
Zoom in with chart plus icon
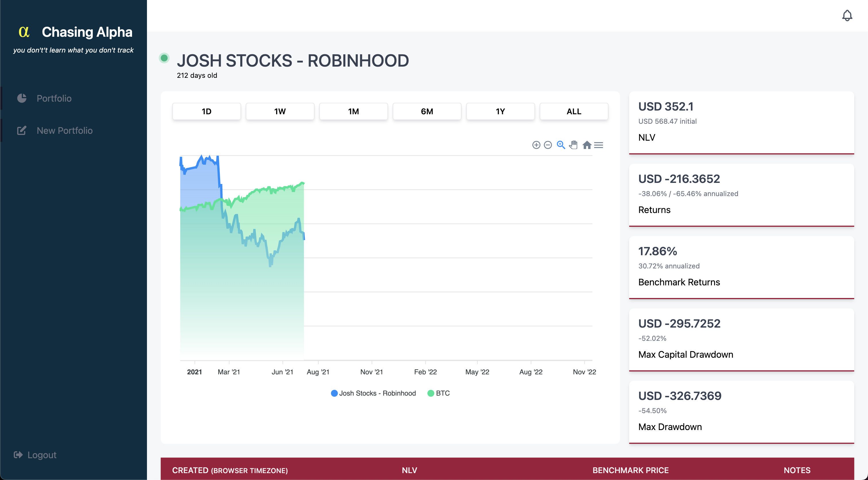[536, 145]
